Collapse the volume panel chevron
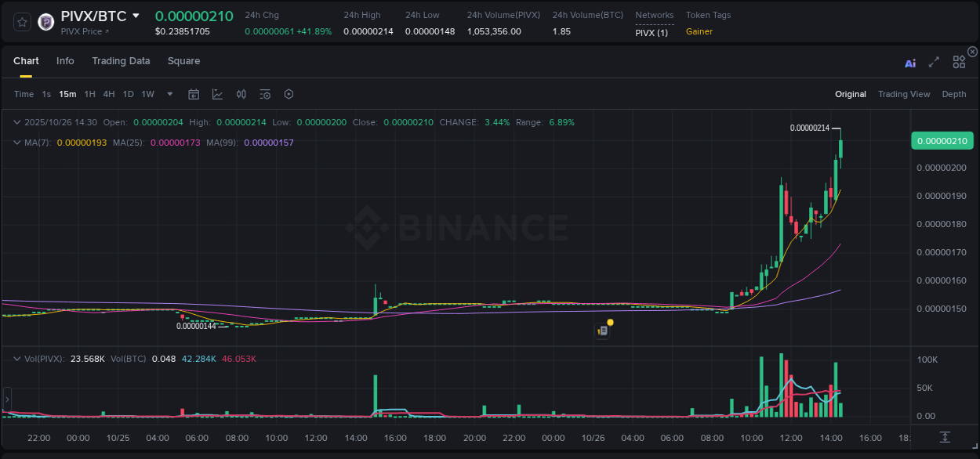The height and width of the screenshot is (459, 980). click(x=17, y=357)
